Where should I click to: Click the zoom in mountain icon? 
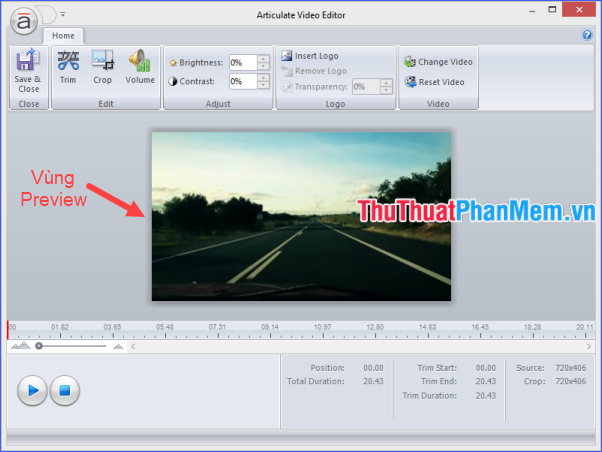[x=118, y=346]
